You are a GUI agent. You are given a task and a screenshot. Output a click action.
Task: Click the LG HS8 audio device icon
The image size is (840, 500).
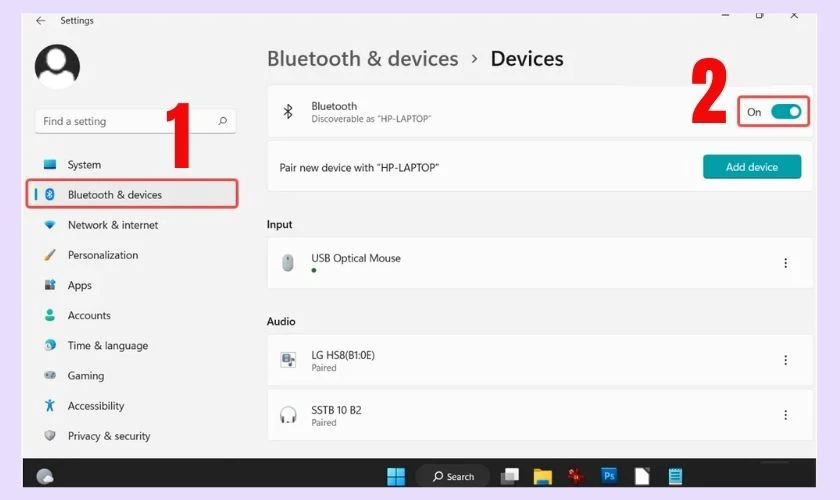pos(288,360)
